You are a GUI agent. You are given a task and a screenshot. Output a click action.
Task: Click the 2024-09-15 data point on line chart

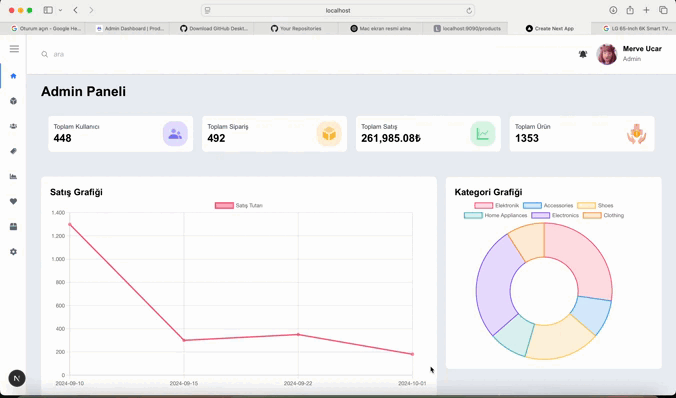click(x=184, y=340)
